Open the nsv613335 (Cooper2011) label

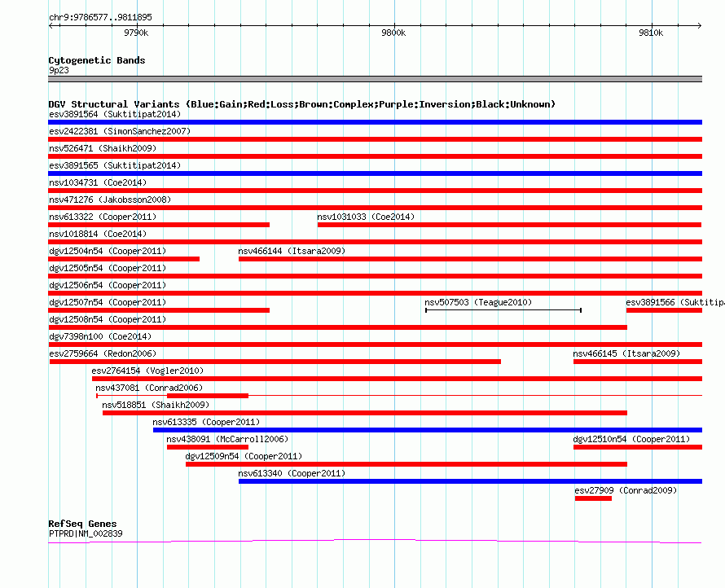[x=206, y=422]
